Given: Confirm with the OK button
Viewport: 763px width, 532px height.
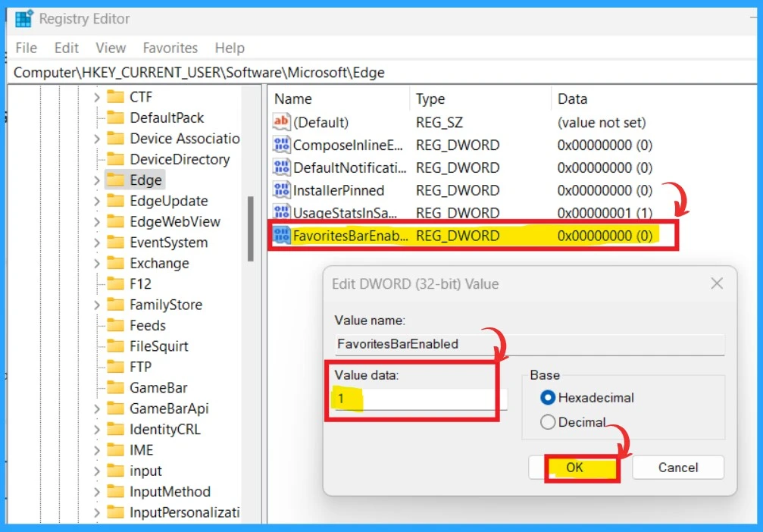Looking at the screenshot, I should point(574,468).
